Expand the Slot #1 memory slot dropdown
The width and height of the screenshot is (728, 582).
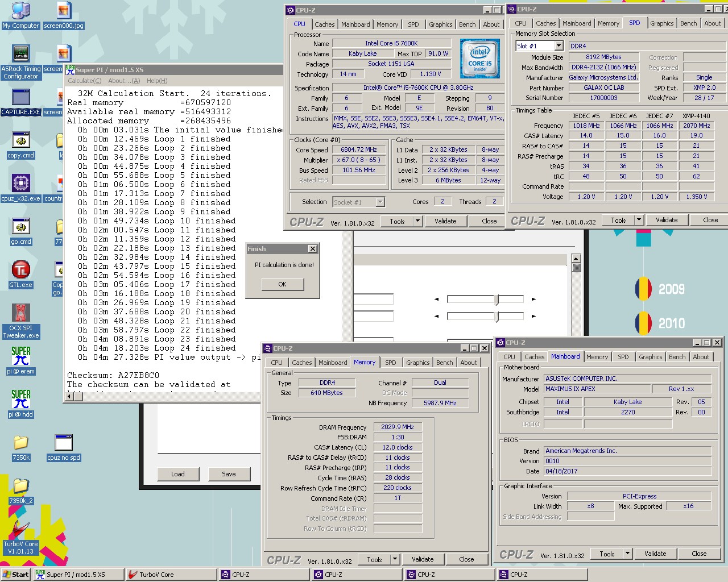(559, 46)
